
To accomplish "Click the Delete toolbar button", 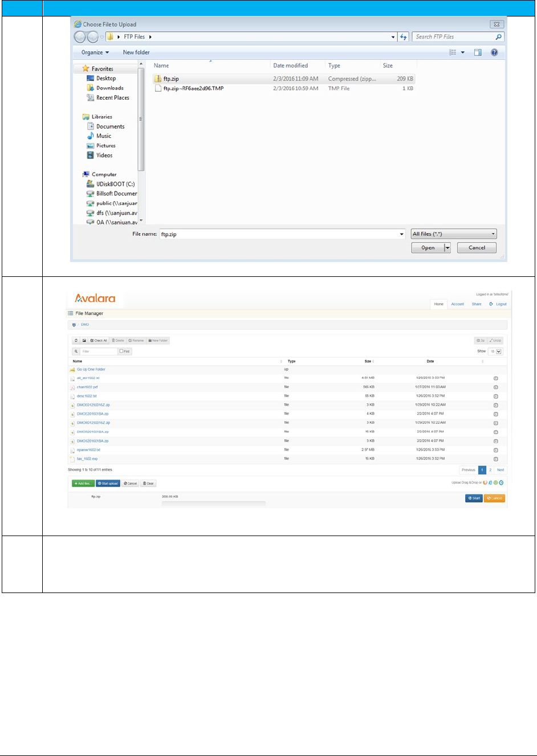I will (x=118, y=341).
